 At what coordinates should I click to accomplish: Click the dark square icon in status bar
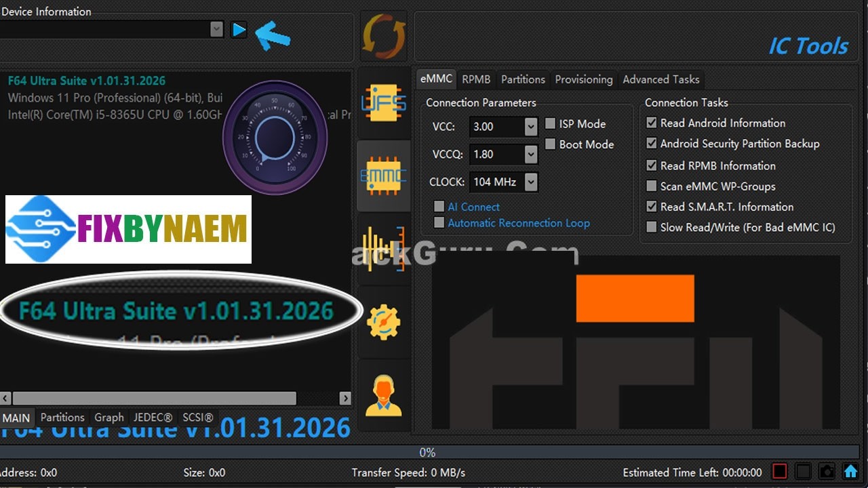tap(804, 471)
